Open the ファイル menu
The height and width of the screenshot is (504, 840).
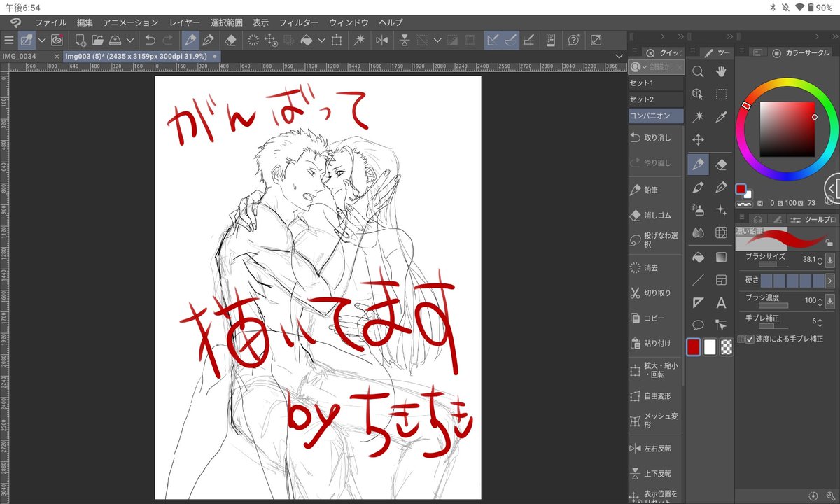50,22
